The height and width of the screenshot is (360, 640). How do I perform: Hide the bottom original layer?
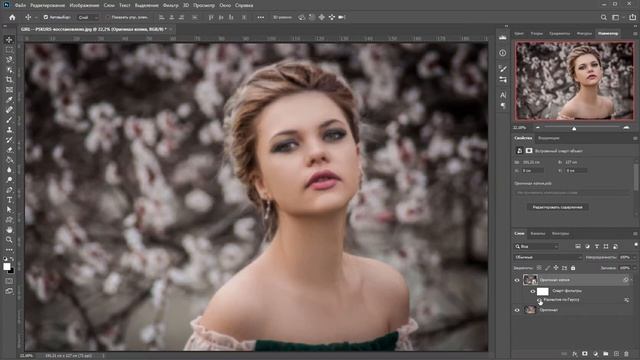click(517, 310)
